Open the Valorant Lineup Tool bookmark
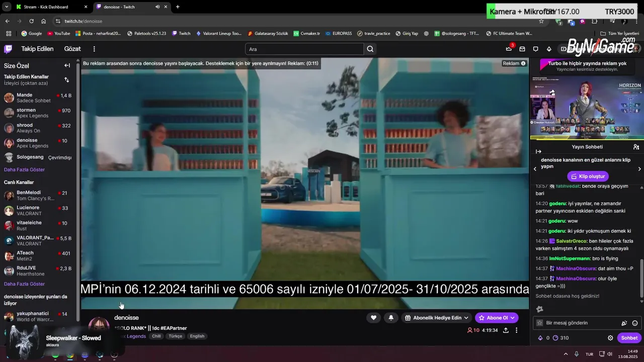Image resolution: width=644 pixels, height=362 pixels. pos(218,33)
